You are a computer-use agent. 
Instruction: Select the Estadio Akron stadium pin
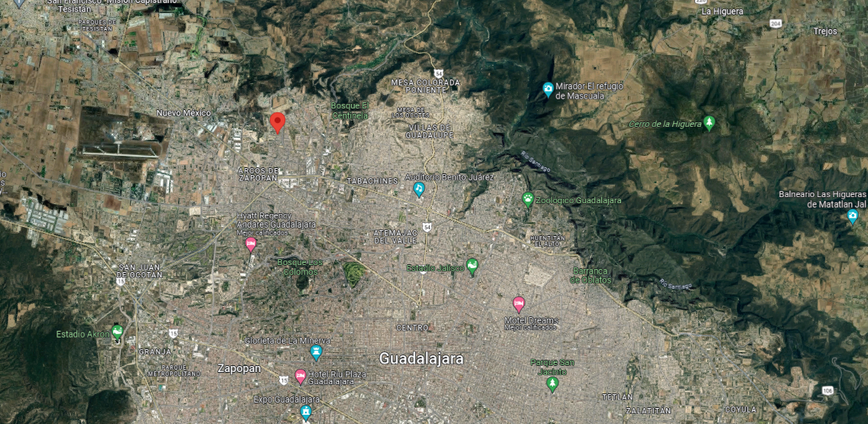[117, 332]
